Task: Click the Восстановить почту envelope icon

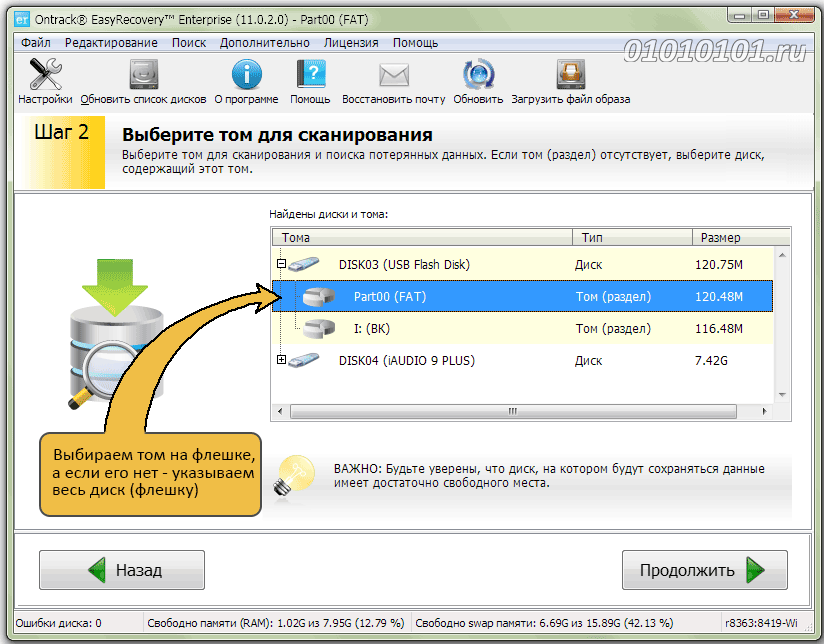Action: (x=394, y=75)
